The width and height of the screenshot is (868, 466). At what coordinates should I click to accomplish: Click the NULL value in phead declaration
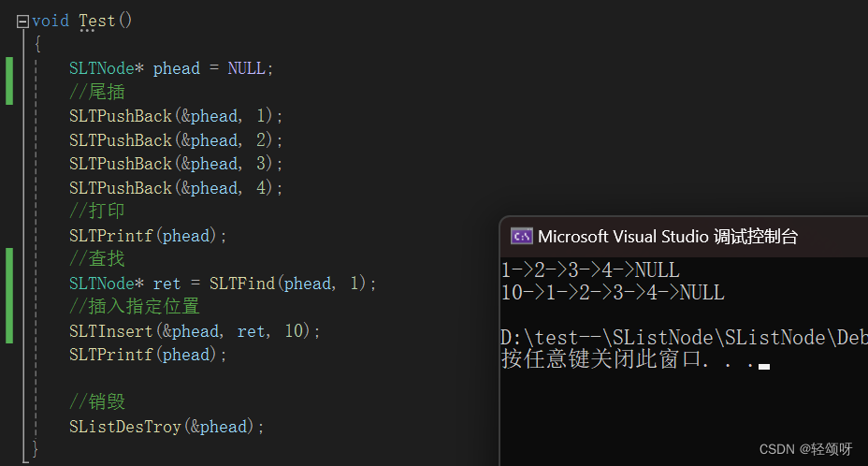tap(246, 68)
